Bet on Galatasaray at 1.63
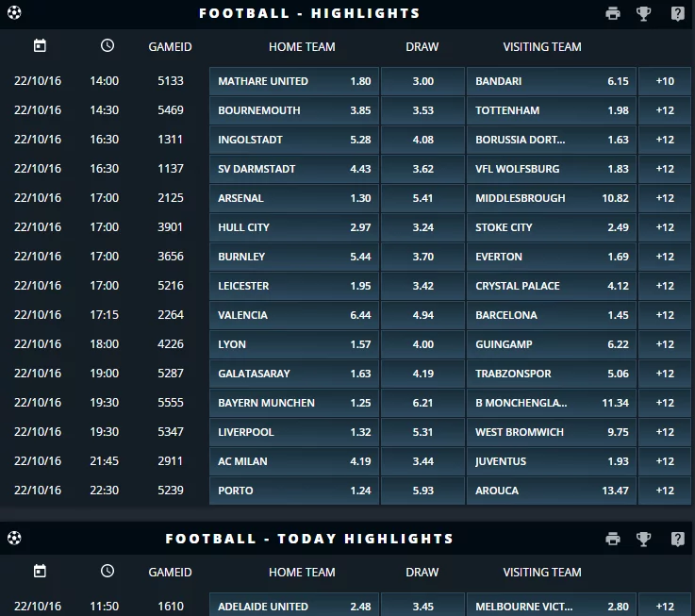The image size is (695, 616). [294, 374]
